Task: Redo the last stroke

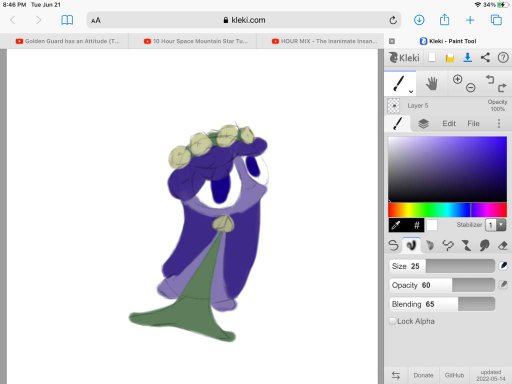Action: point(502,88)
